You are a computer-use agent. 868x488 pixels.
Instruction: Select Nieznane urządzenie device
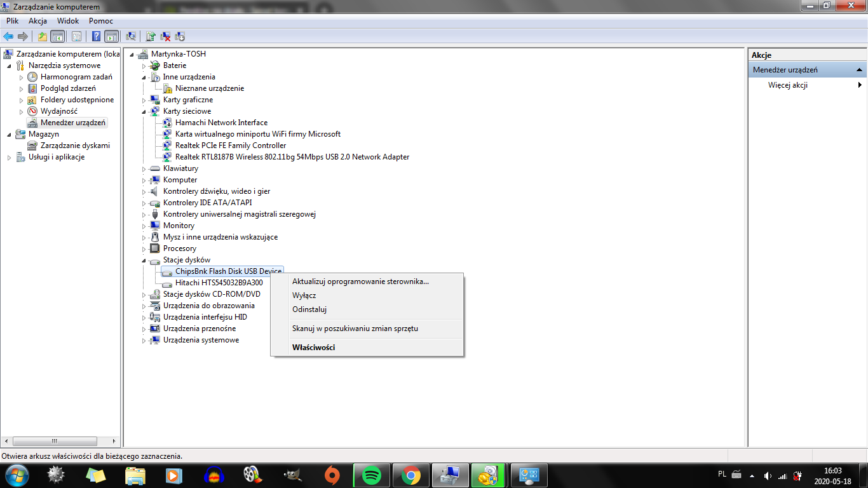tap(210, 88)
